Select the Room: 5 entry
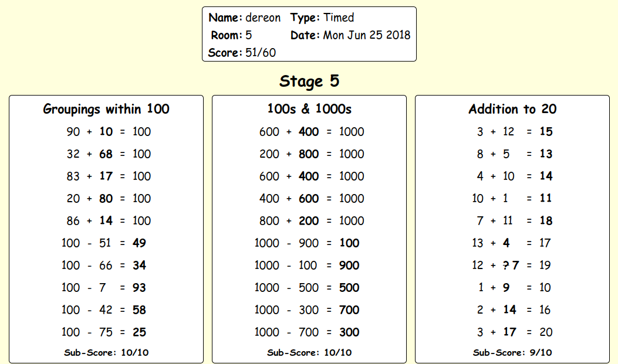 pos(231,35)
